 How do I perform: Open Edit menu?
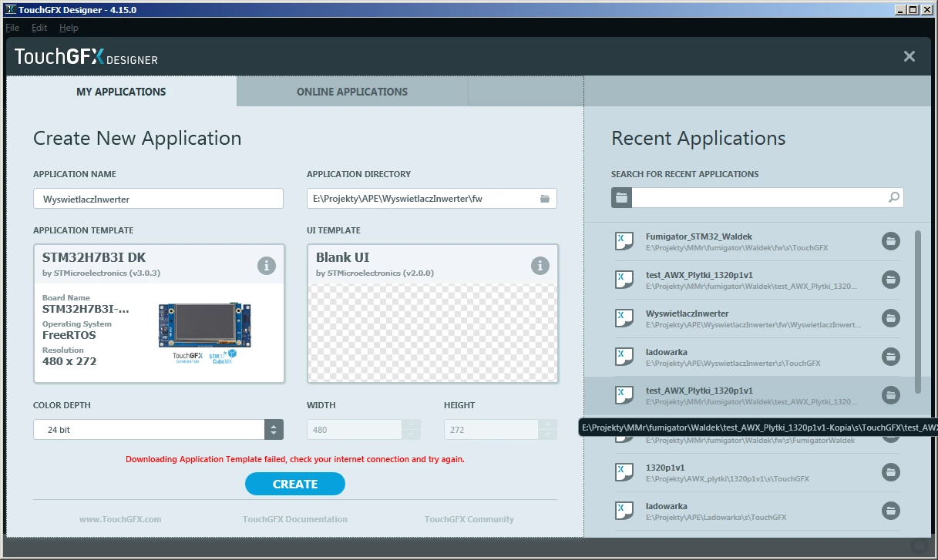point(39,28)
